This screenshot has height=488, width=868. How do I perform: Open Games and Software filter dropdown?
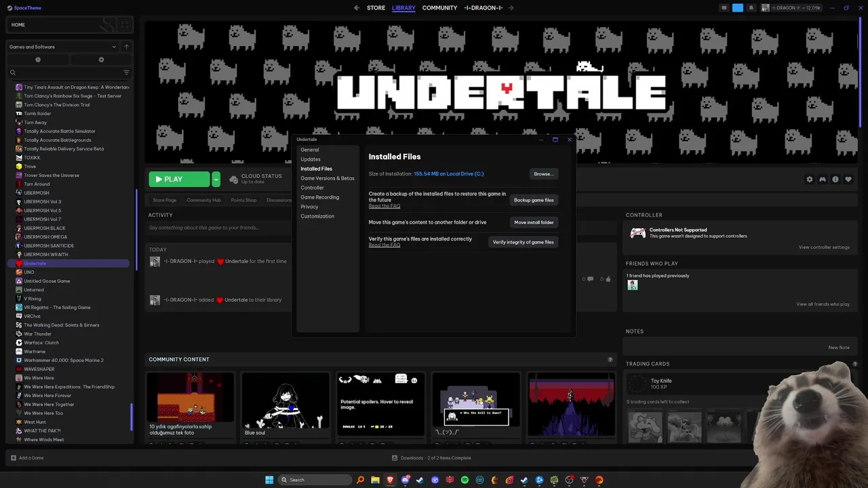tap(62, 47)
